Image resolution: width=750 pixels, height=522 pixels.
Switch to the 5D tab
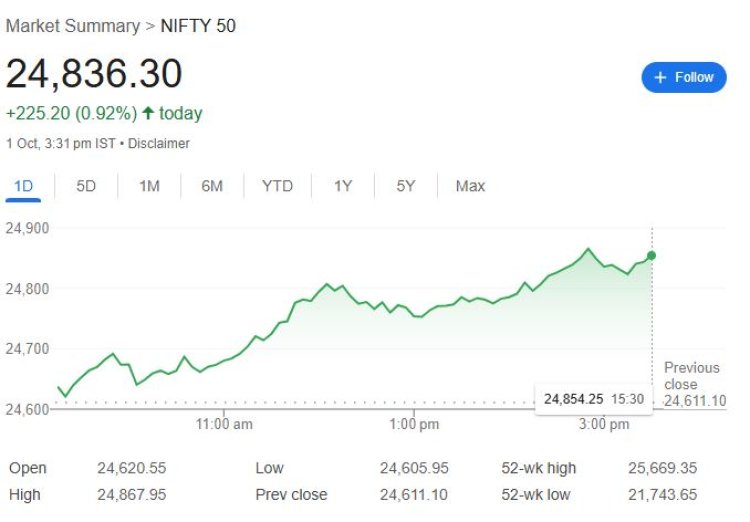point(86,186)
